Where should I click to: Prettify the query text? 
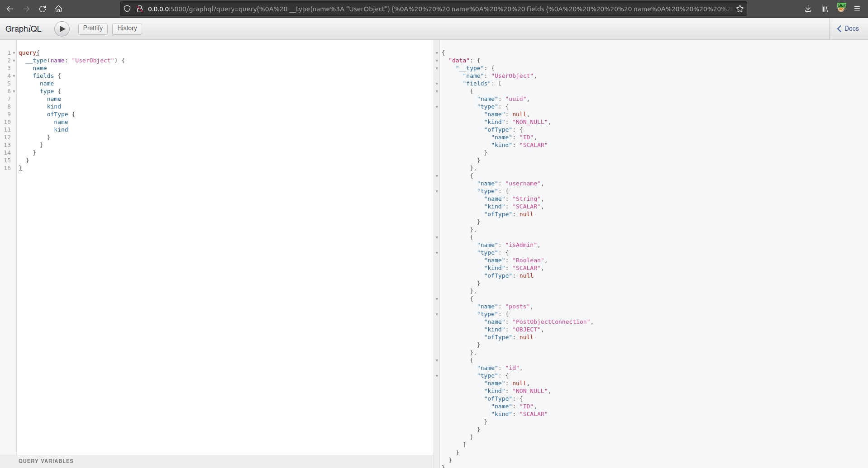[x=93, y=28]
